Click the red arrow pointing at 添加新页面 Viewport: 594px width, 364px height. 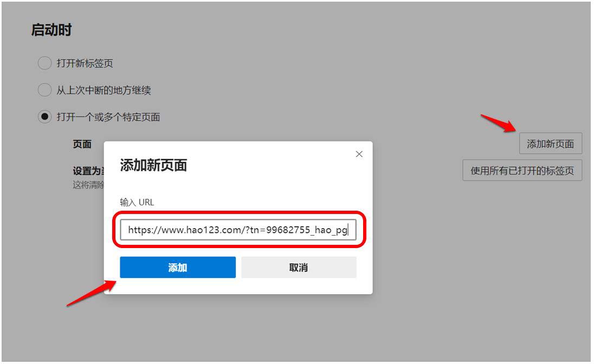pyautogui.click(x=499, y=123)
